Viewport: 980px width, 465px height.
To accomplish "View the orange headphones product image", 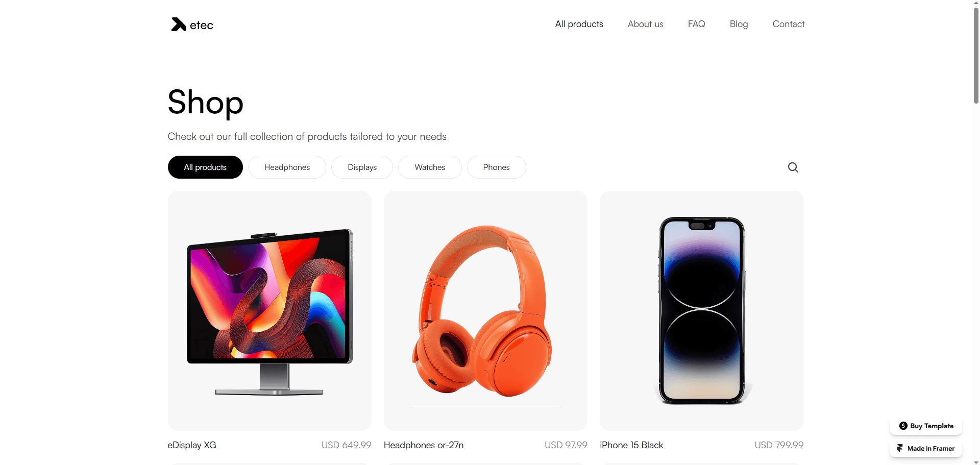I will [485, 311].
